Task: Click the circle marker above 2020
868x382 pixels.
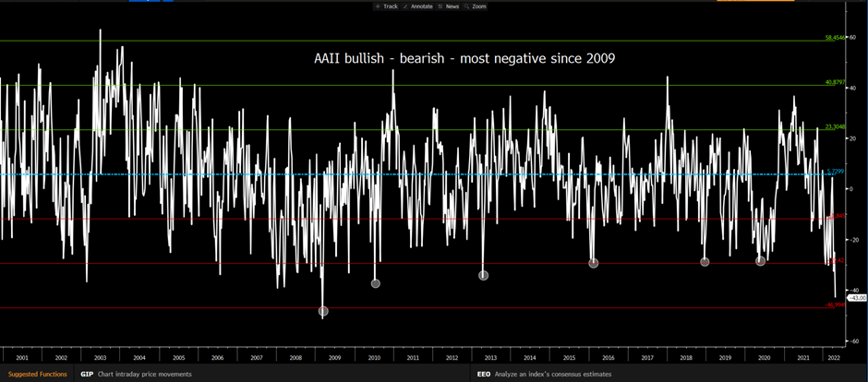Action: tap(761, 261)
